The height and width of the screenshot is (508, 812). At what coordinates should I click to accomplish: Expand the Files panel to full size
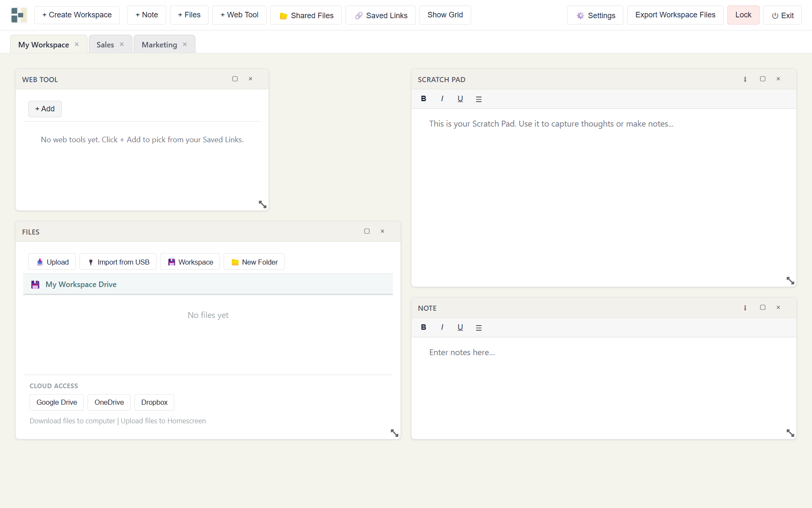coord(367,231)
